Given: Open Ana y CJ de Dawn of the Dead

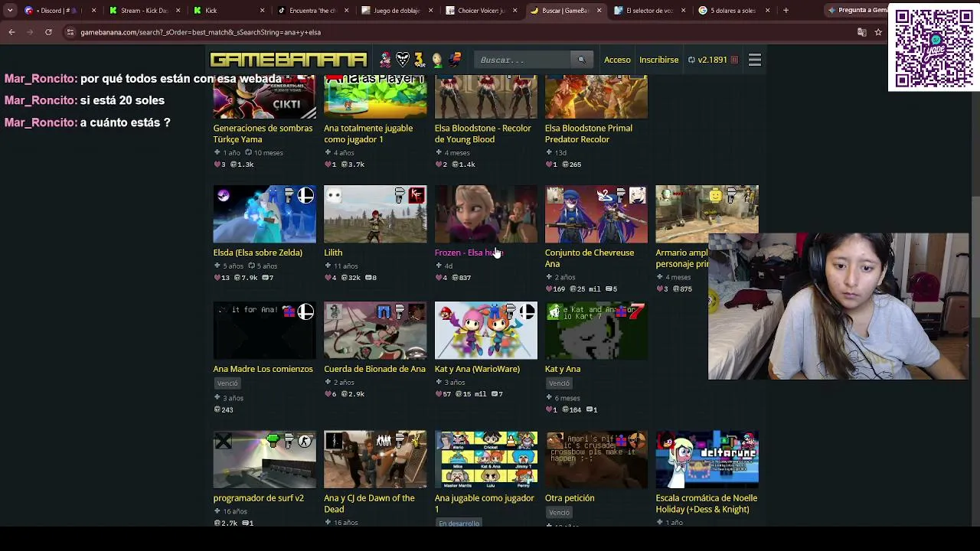Looking at the screenshot, I should pos(369,504).
